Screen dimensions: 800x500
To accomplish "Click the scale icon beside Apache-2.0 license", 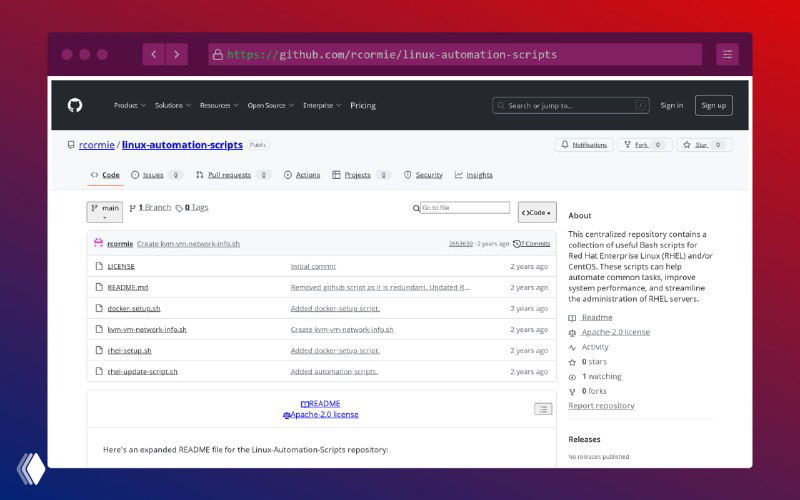I will pos(572,333).
